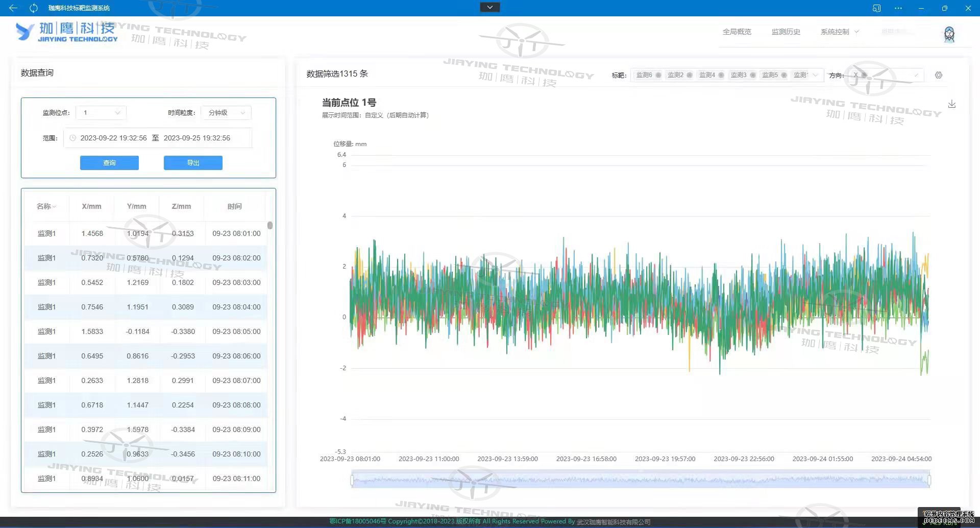The height and width of the screenshot is (528, 980).
Task: Remove the 监测6 tag from target filter
Action: tap(658, 75)
